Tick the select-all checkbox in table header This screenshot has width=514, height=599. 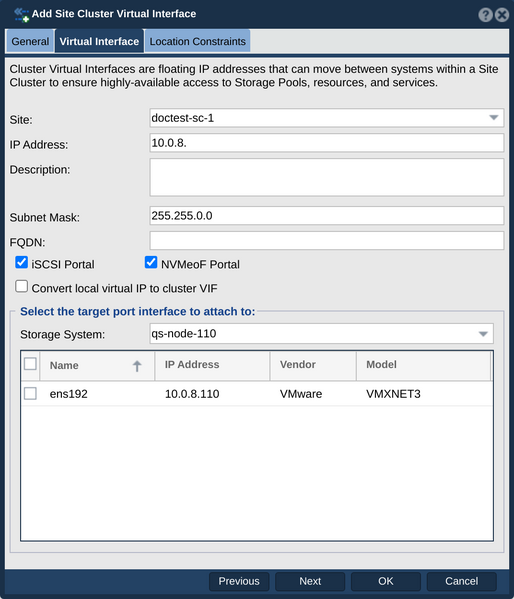tap(30, 363)
